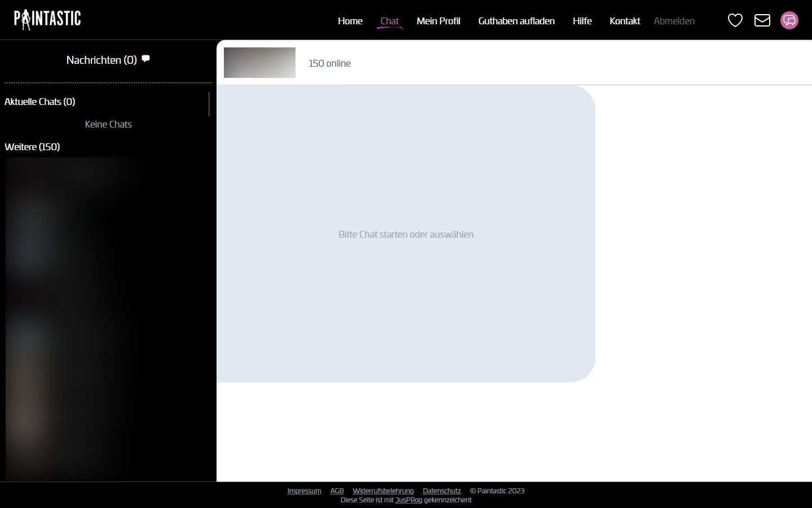This screenshot has height=508, width=812.
Task: Click the sidebar chat list scrollbar
Action: click(209, 104)
